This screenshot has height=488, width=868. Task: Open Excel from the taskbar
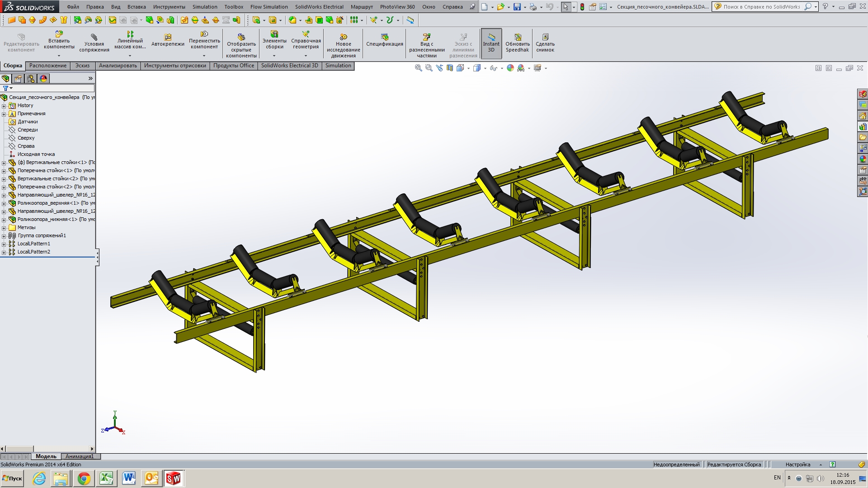coord(106,479)
